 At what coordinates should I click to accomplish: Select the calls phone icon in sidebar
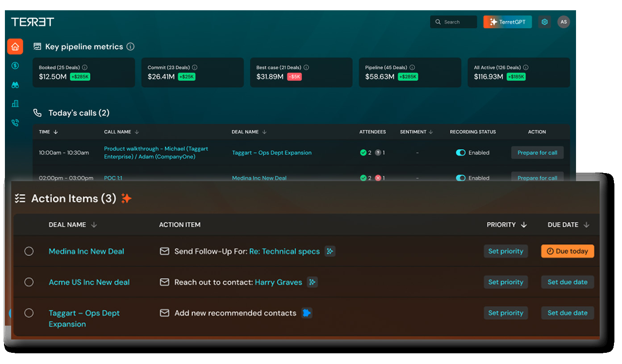coord(15,122)
